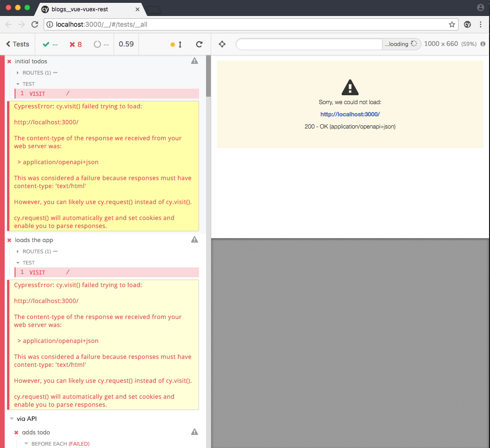This screenshot has width=490, height=448.
Task: Close the blogs__vue-vuex-rest tab
Action: [137, 9]
